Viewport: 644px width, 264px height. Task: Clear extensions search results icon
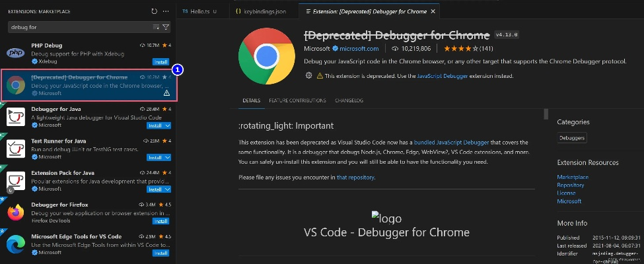156,27
